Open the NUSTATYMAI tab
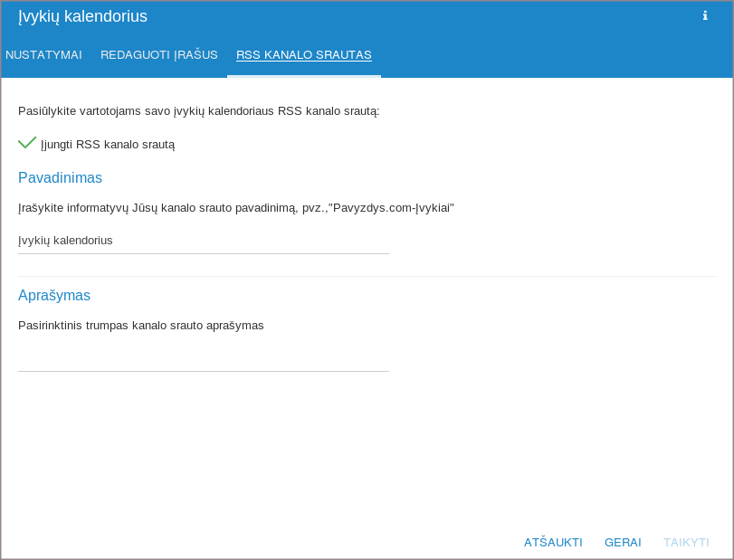Screen dimensions: 734x560 [x=43, y=55]
